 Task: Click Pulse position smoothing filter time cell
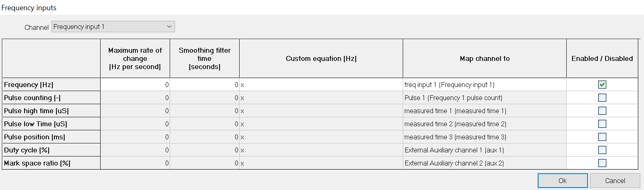204,137
